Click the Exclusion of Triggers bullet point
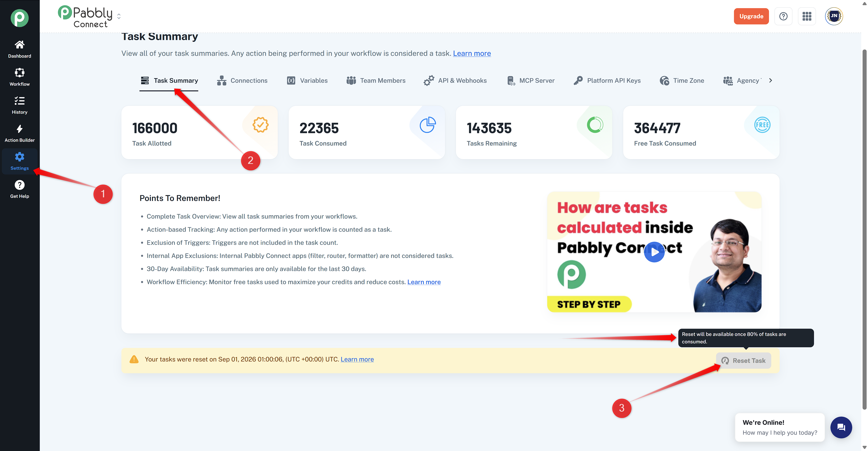Screen dimensions: 868x451 [x=242, y=242]
